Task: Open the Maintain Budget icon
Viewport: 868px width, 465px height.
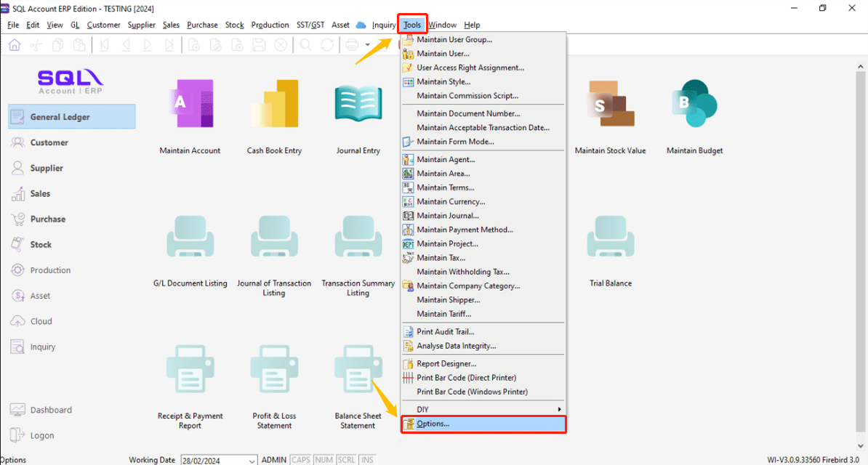Action: click(694, 105)
